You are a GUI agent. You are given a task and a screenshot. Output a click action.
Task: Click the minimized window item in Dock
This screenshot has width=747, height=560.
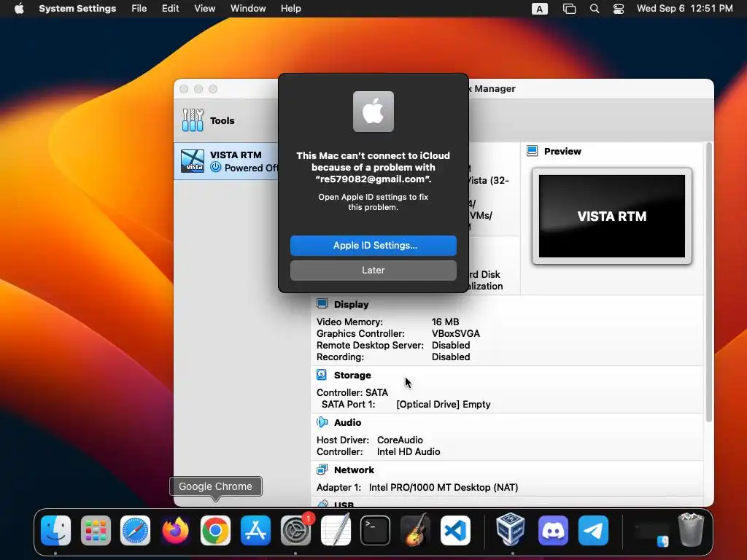[x=651, y=532]
